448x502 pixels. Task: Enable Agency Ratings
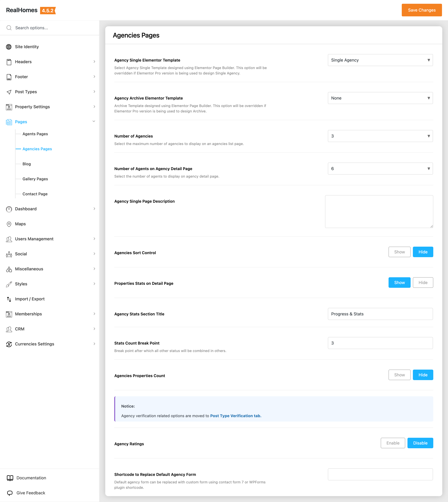pos(393,443)
